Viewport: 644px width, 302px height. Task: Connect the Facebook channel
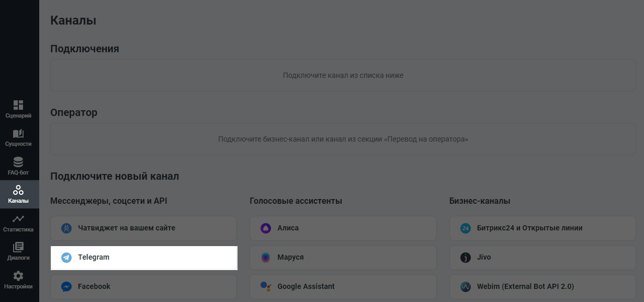click(x=143, y=286)
